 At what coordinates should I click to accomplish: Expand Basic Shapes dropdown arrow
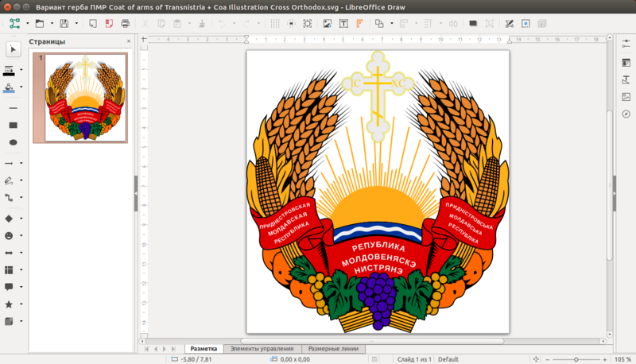21,219
